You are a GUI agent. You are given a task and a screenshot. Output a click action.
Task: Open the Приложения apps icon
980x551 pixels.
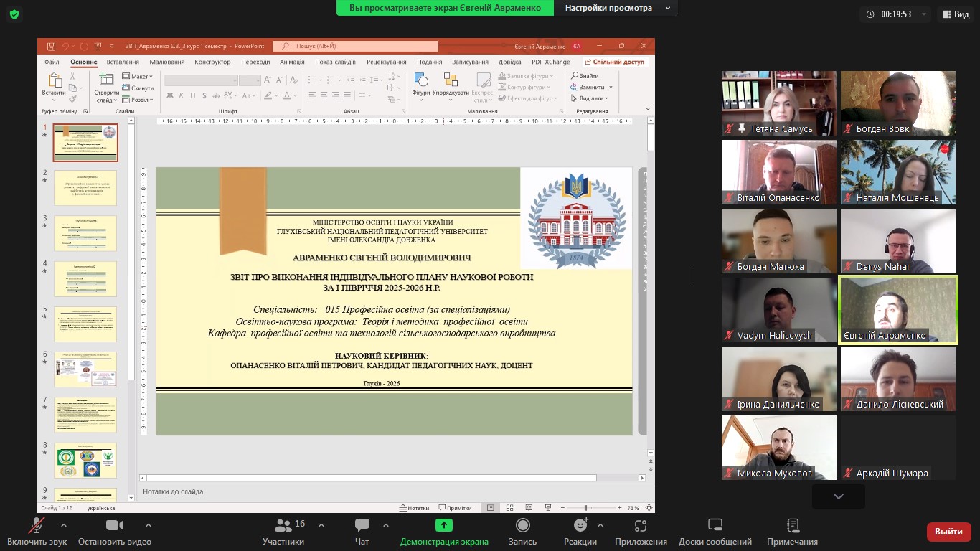[x=641, y=526]
